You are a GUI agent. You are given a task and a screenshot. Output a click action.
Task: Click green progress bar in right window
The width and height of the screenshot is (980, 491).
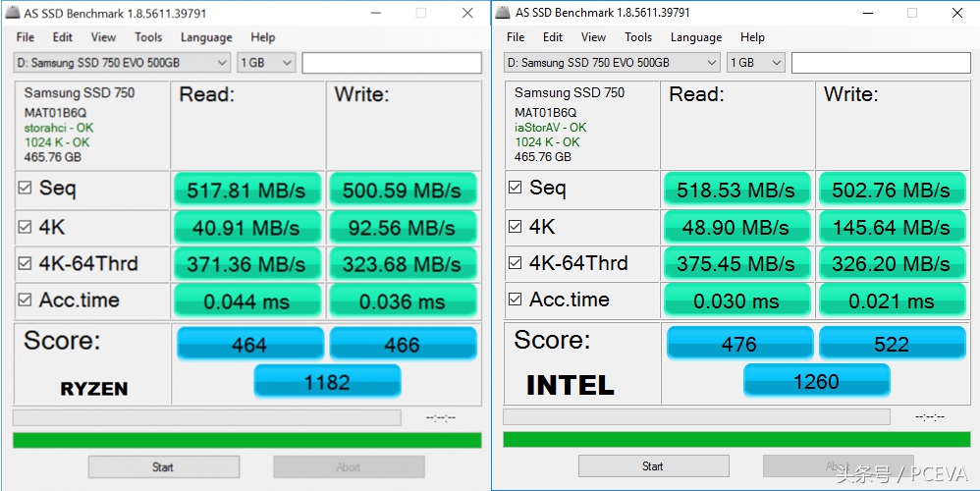point(736,439)
